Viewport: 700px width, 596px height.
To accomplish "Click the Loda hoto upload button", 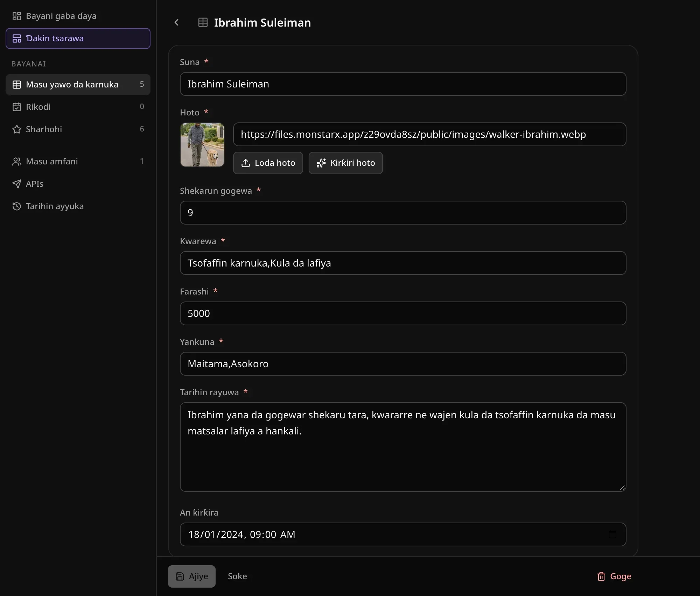I will 268,163.
